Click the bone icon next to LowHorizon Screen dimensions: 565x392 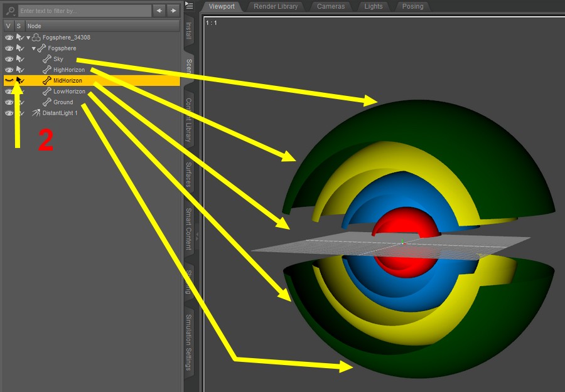point(47,91)
